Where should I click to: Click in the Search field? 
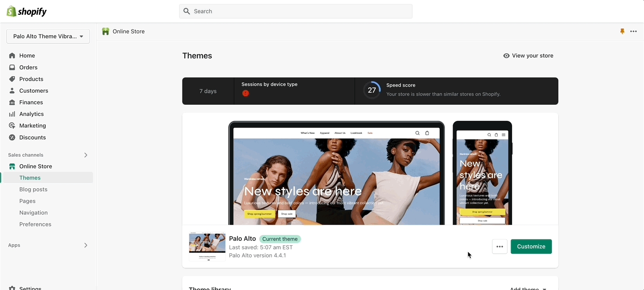tap(296, 11)
